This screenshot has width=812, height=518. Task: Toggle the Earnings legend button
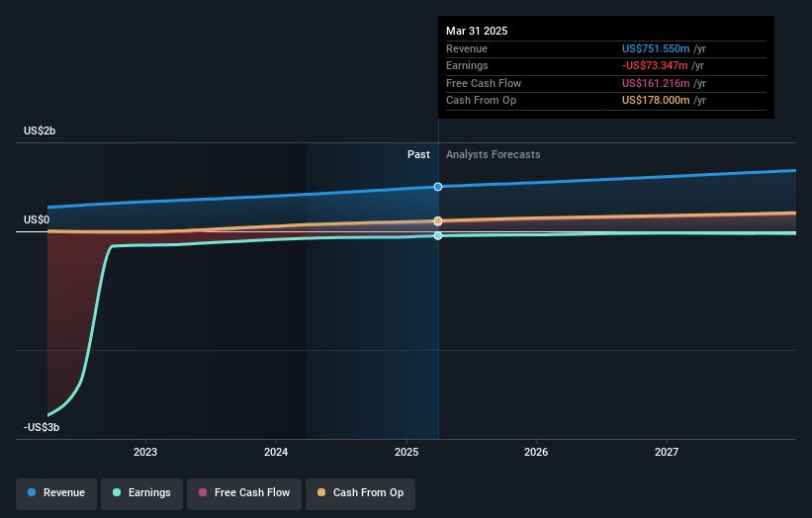point(141,493)
